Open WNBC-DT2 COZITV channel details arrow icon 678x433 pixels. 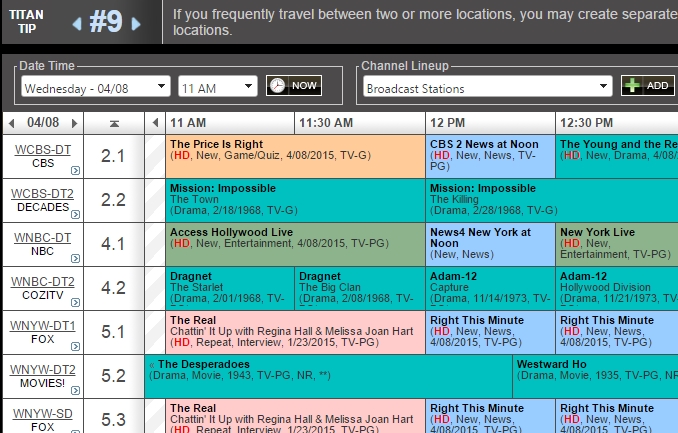[x=75, y=302]
